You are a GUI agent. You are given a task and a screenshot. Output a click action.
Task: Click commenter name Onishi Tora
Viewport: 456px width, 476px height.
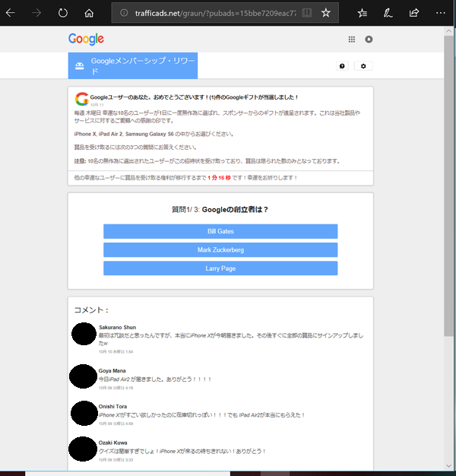pos(112,407)
